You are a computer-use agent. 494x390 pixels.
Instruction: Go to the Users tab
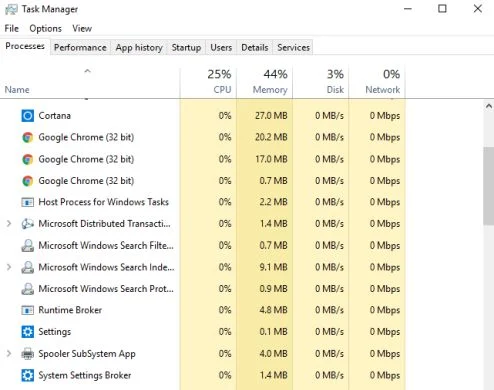pos(221,48)
